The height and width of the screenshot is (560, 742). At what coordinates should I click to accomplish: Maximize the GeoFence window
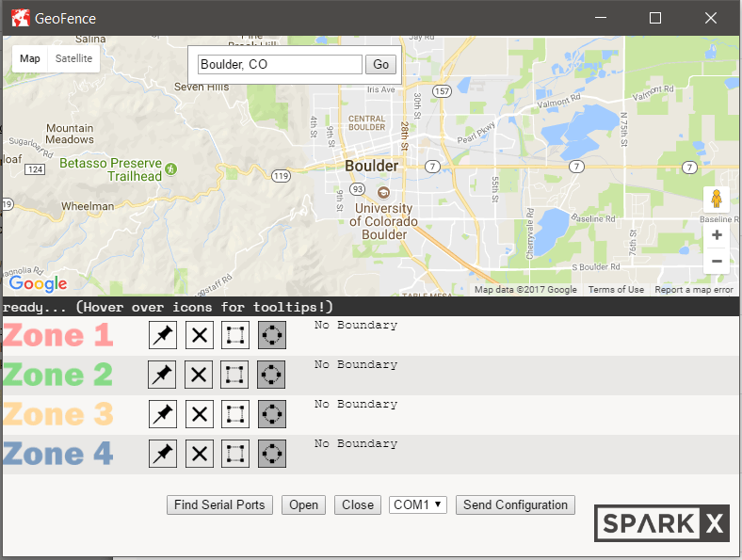(x=655, y=18)
